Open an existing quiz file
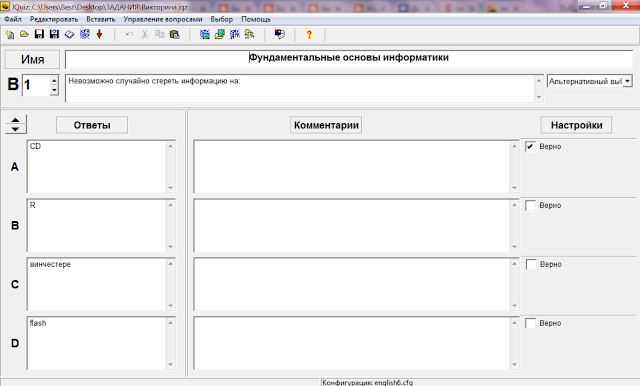Image resolution: width=640 pixels, height=386 pixels. point(24,35)
